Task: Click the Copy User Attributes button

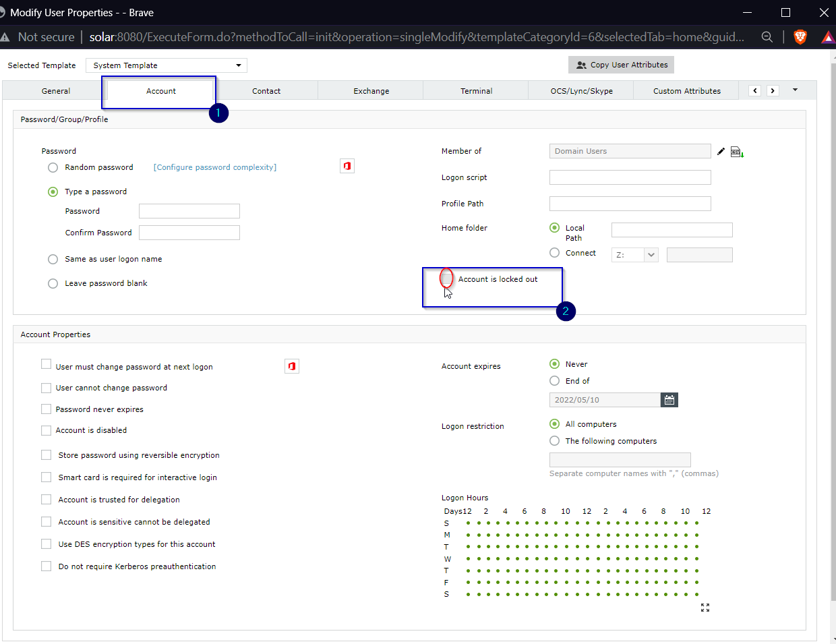Action: 621,65
